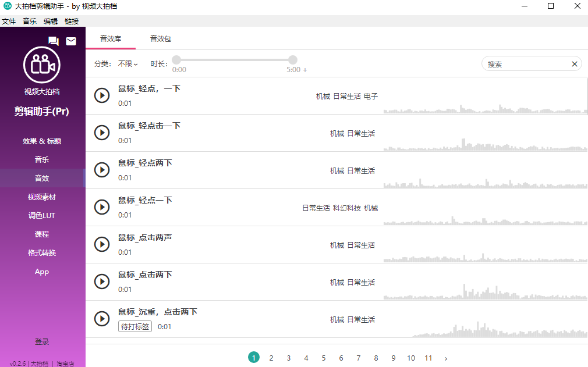The height and width of the screenshot is (367, 588).
Task: Click the 待打标签 tag button
Action: point(135,327)
